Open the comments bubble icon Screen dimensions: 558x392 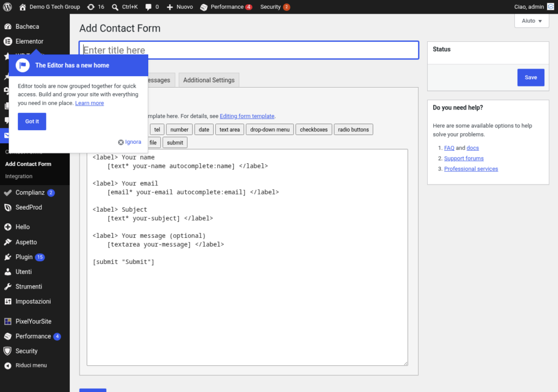pyautogui.click(x=148, y=7)
